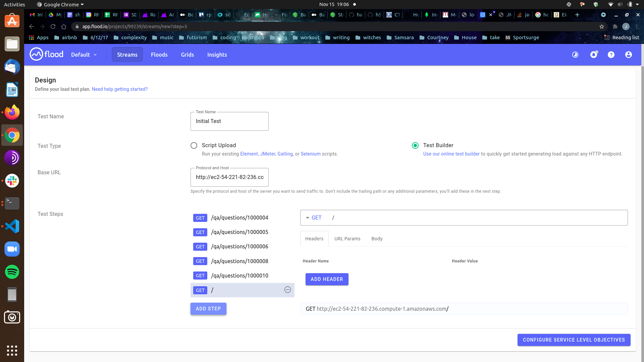Bookmark this page with the star icon
This screenshot has height=362, width=644.
(601, 26)
